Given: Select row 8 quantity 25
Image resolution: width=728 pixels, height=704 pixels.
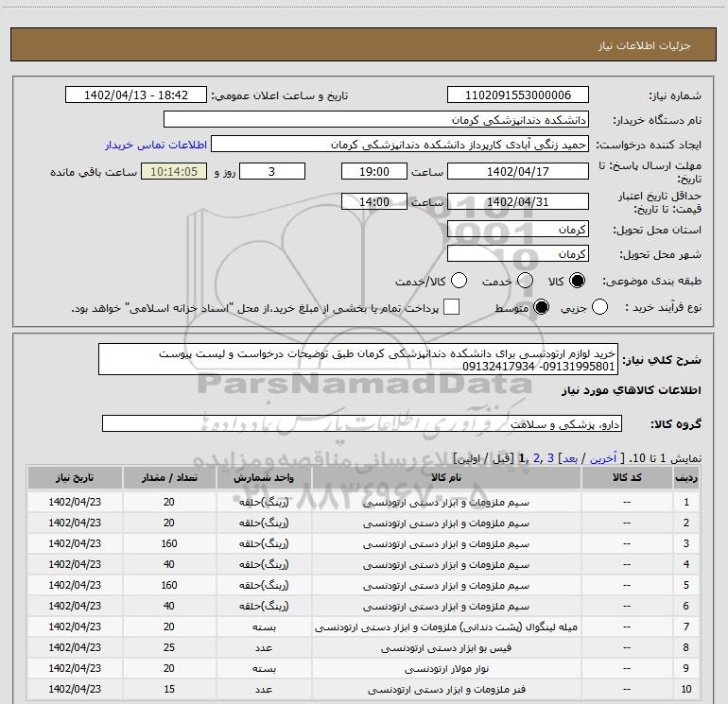Looking at the screenshot, I should coord(169,647).
